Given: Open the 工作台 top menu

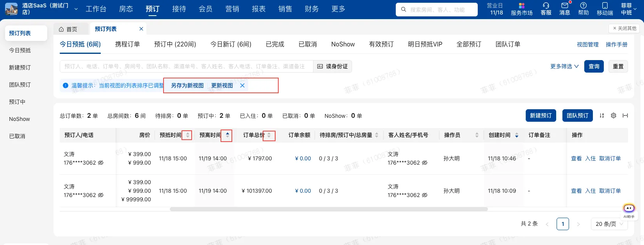Looking at the screenshot, I should (96, 9).
